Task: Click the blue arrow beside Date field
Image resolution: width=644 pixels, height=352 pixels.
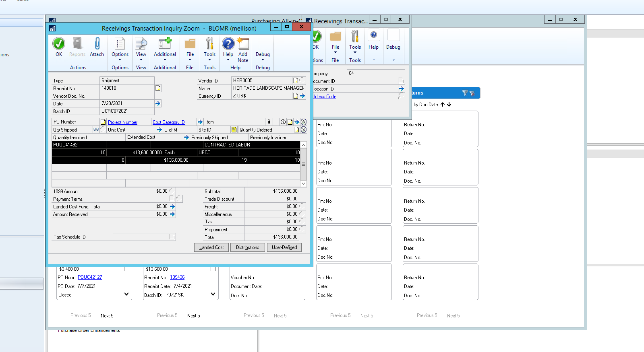Action: coord(158,103)
